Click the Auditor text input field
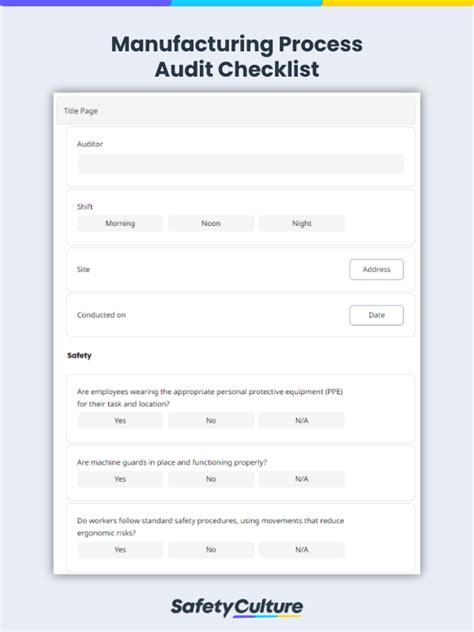The height and width of the screenshot is (632, 474). click(240, 164)
